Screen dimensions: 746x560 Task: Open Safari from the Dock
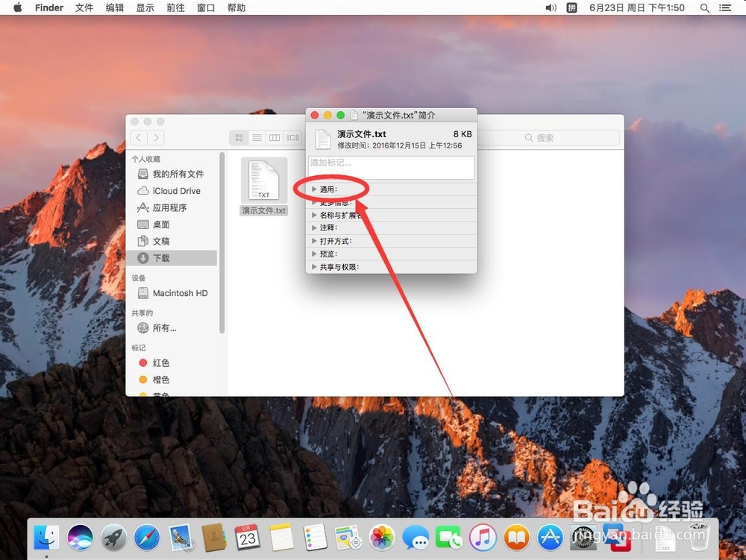(x=147, y=538)
